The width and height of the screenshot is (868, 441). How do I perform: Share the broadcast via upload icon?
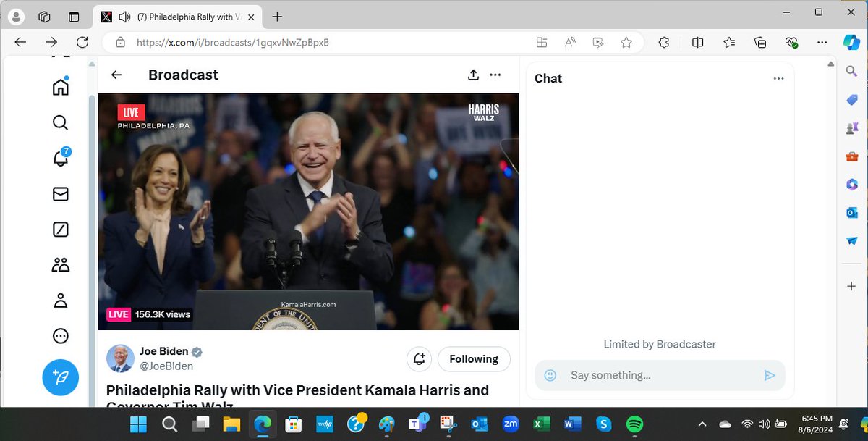[473, 75]
